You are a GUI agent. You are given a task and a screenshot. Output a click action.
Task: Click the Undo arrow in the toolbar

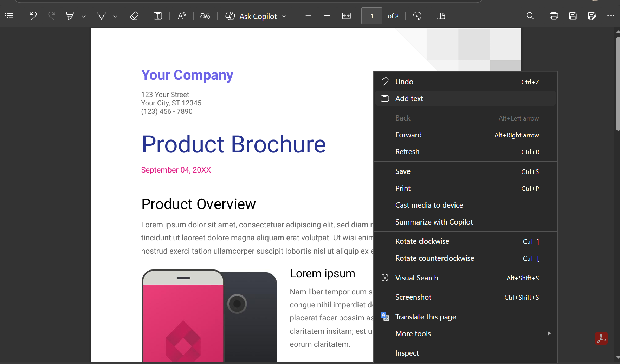pyautogui.click(x=33, y=16)
